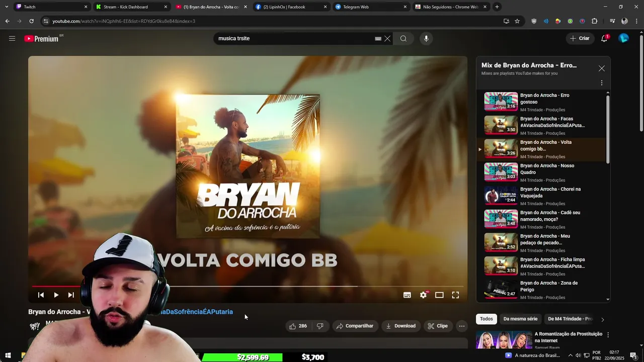644x362 pixels.
Task: Click the YouTube URL address bar
Action: point(272,21)
